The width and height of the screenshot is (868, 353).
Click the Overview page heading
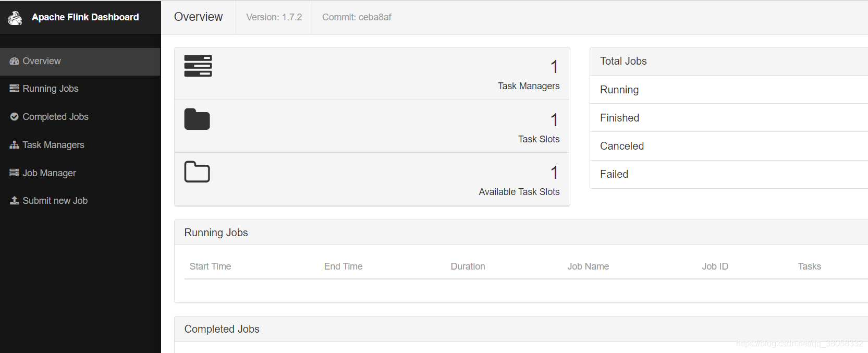pos(198,17)
